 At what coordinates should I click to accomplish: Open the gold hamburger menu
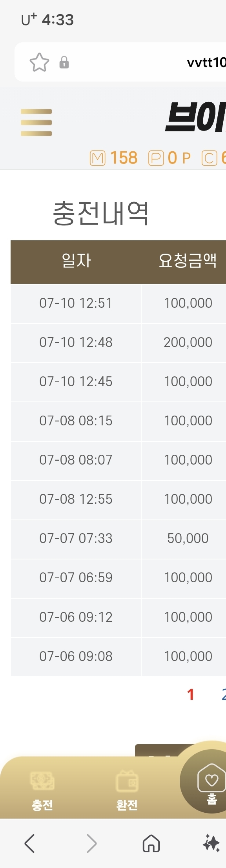36,122
